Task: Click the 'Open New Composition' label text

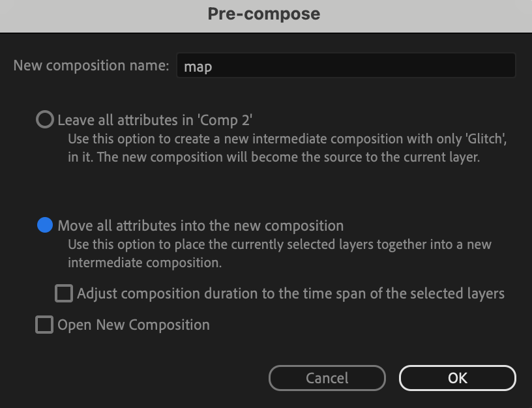Action: pyautogui.click(x=134, y=325)
